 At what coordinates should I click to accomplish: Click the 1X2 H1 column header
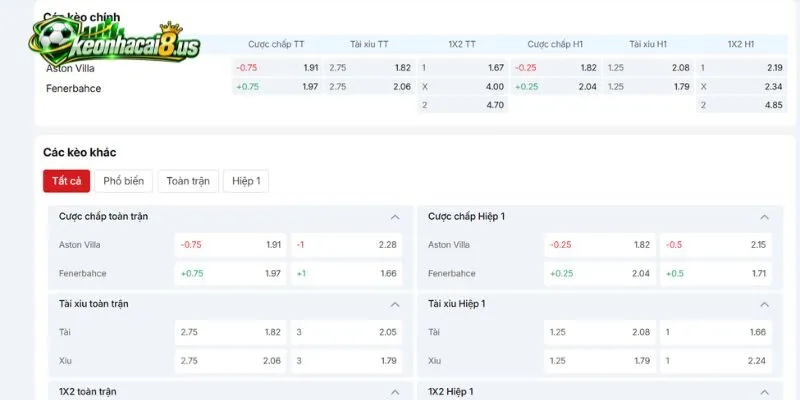pos(741,44)
